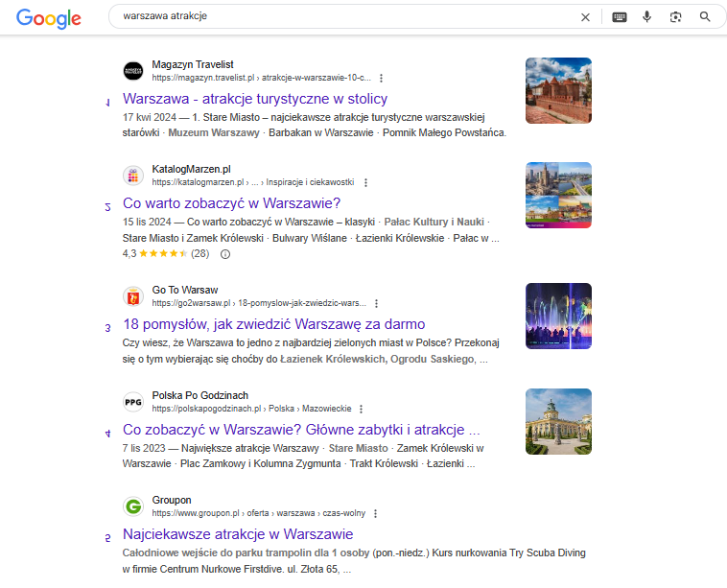Open 'Co zobaczyć w Warszawie? Główne zabytki' link

pyautogui.click(x=301, y=430)
